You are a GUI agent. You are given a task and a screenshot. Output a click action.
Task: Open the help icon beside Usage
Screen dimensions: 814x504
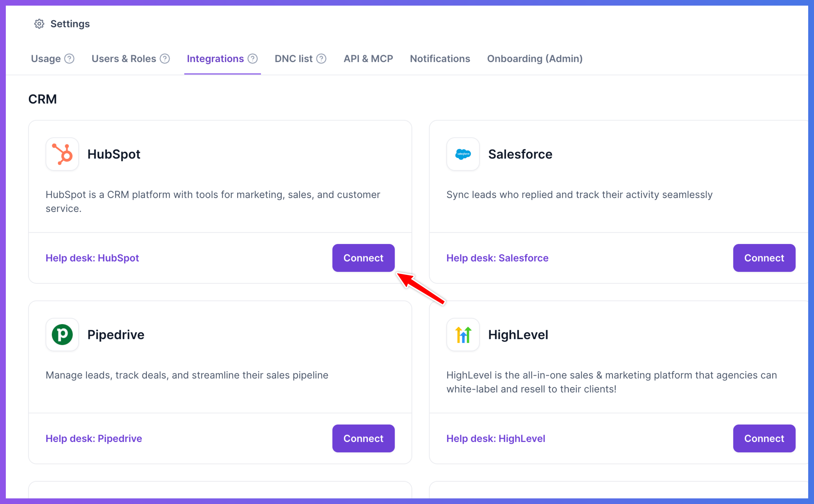69,59
